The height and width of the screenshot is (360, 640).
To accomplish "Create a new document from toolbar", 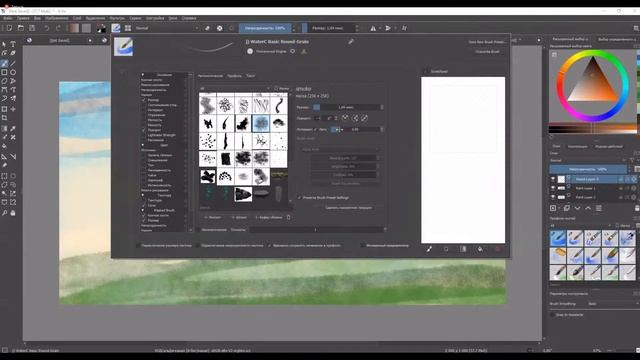I will 9,28.
